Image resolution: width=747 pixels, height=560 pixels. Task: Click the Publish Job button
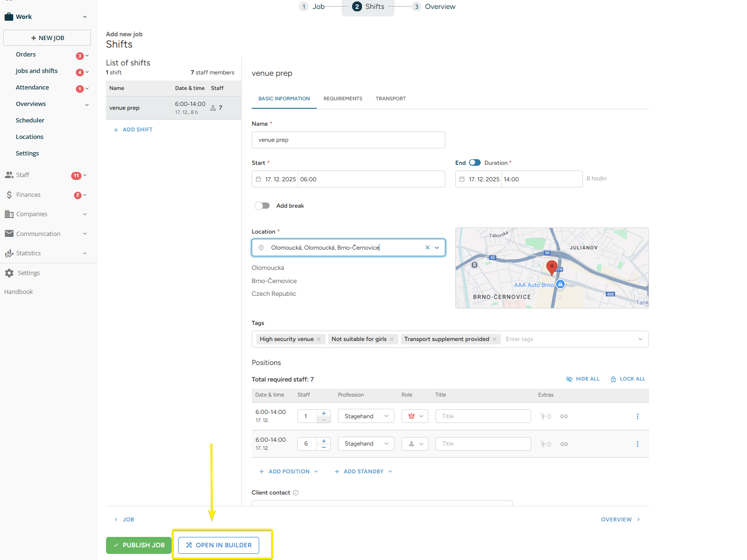[139, 545]
